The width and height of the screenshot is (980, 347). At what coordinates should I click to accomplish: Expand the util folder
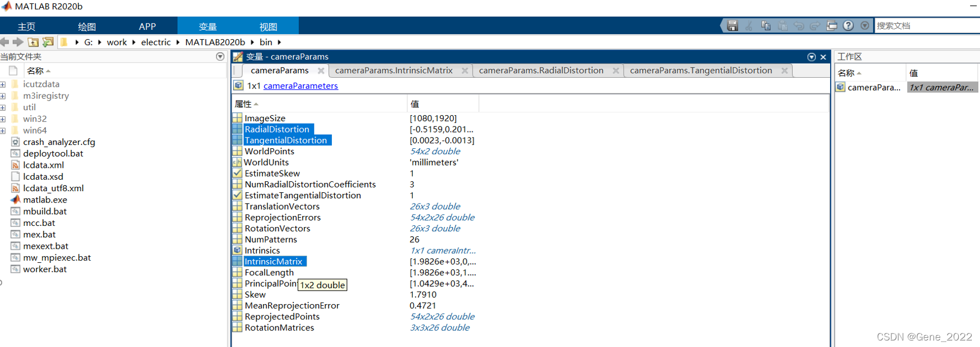tap(3, 108)
